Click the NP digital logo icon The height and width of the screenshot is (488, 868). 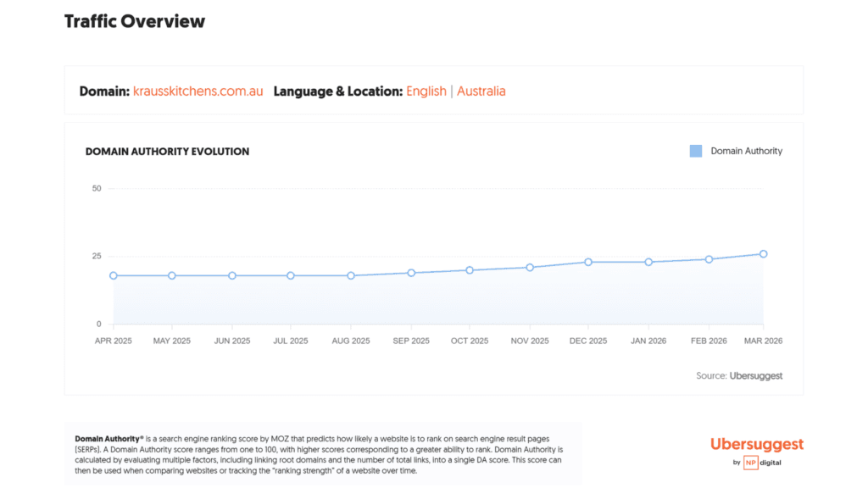(x=751, y=463)
